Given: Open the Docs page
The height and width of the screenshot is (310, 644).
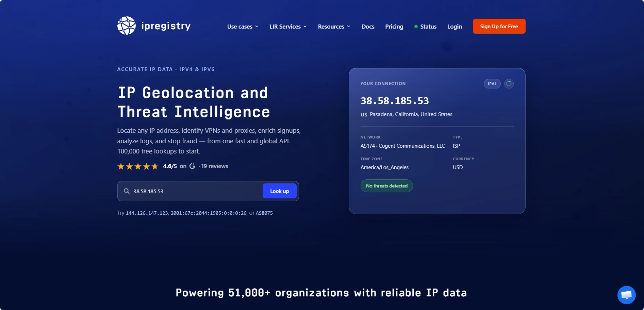Looking at the screenshot, I should [x=368, y=27].
